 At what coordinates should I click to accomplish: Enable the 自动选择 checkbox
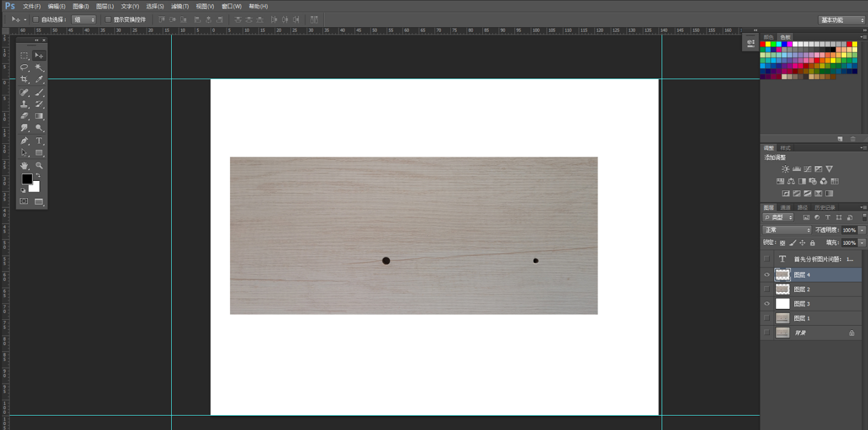[x=36, y=20]
